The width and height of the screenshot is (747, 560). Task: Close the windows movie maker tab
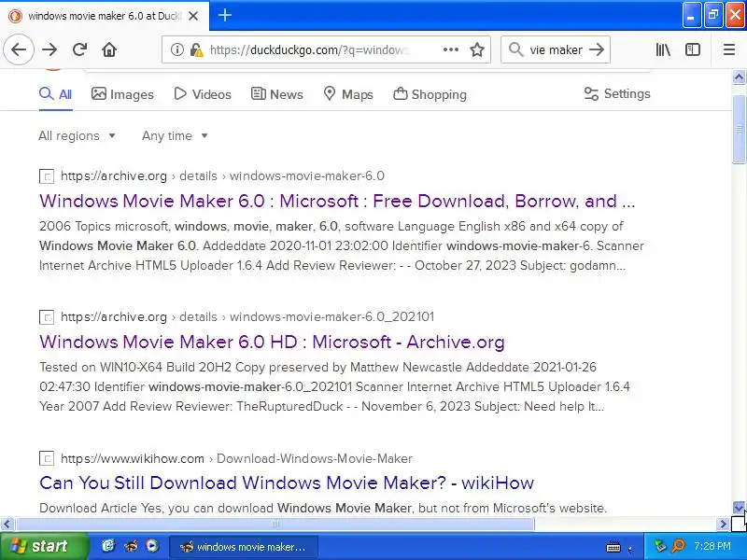click(193, 16)
